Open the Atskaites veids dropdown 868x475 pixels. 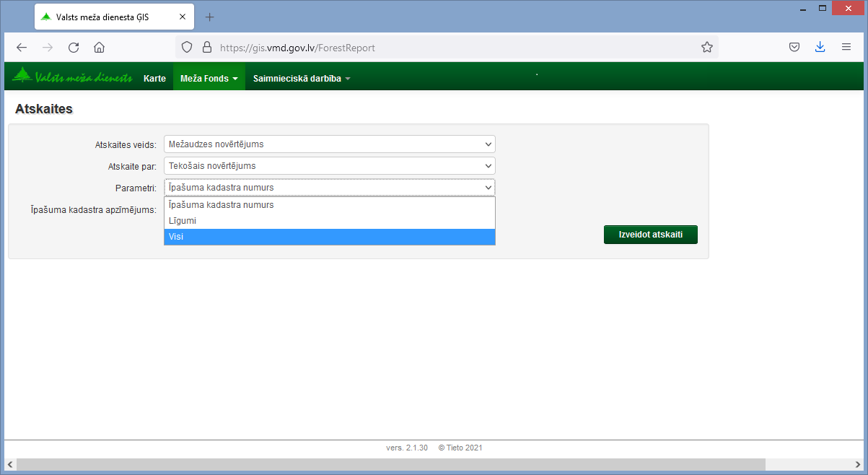coord(329,144)
